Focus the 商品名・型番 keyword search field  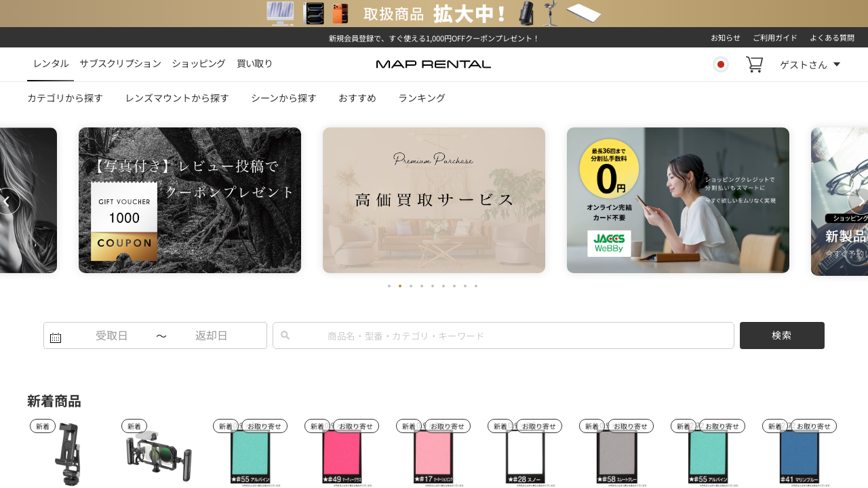pos(509,335)
